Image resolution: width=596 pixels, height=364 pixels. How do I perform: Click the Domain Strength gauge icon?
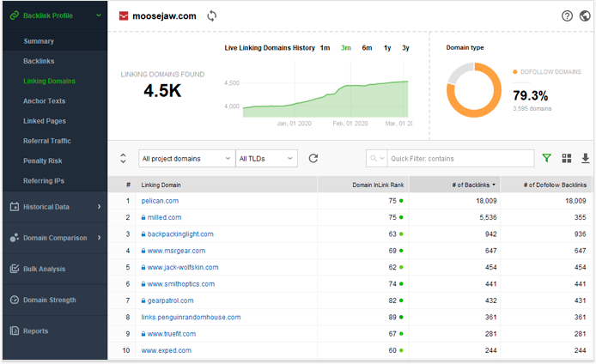click(15, 300)
